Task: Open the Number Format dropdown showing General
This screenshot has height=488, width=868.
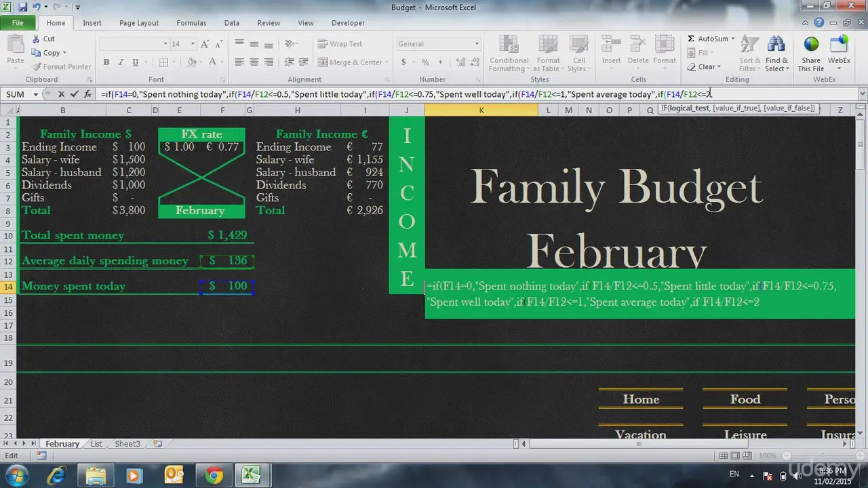Action: coord(477,44)
